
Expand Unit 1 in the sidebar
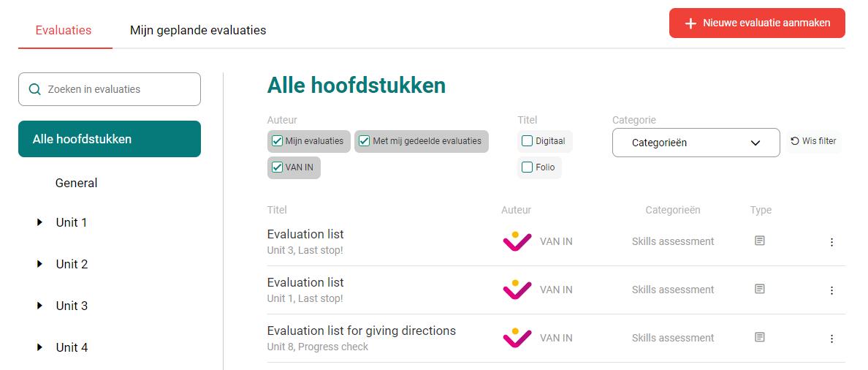[39, 222]
